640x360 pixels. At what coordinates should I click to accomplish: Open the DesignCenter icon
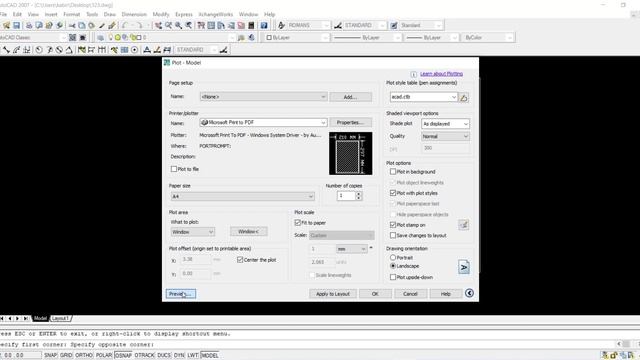(x=211, y=25)
